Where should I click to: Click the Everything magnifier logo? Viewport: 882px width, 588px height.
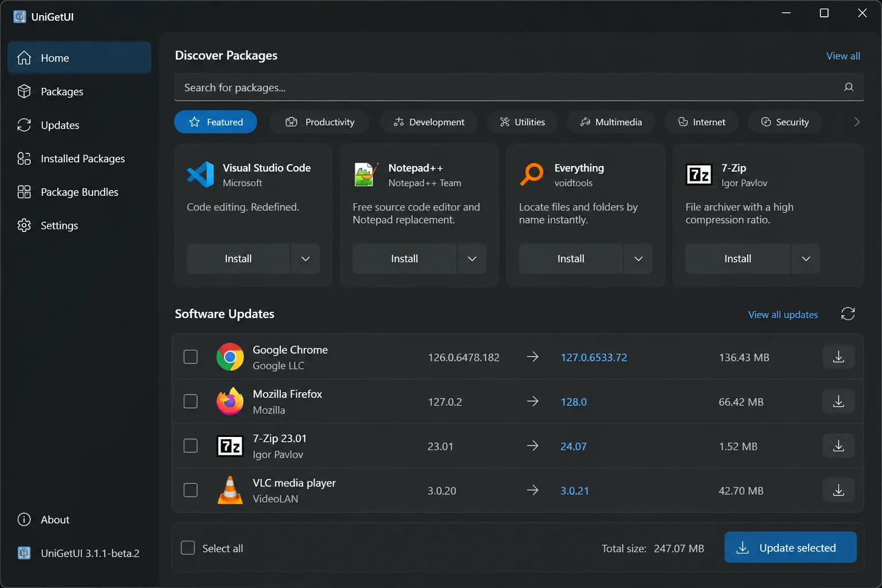click(532, 174)
